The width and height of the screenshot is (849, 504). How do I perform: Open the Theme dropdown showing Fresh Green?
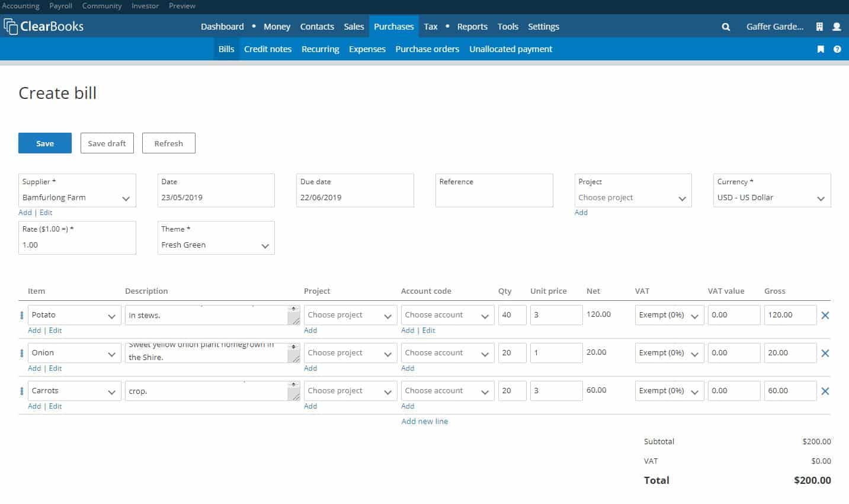[x=216, y=237]
